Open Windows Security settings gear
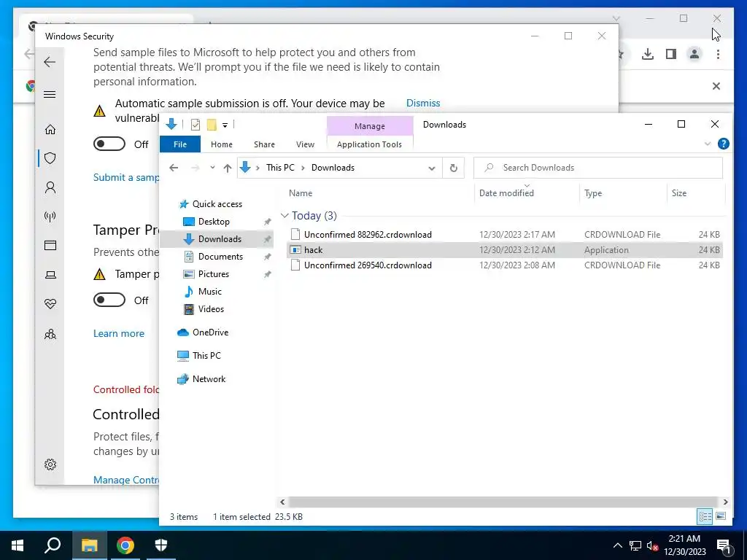747x560 pixels. pos(50,464)
